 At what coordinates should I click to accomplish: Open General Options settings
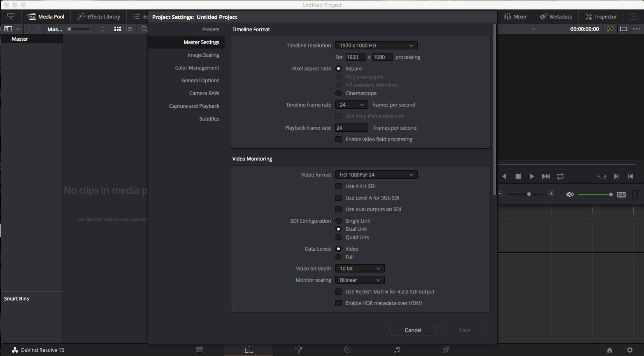tap(200, 80)
